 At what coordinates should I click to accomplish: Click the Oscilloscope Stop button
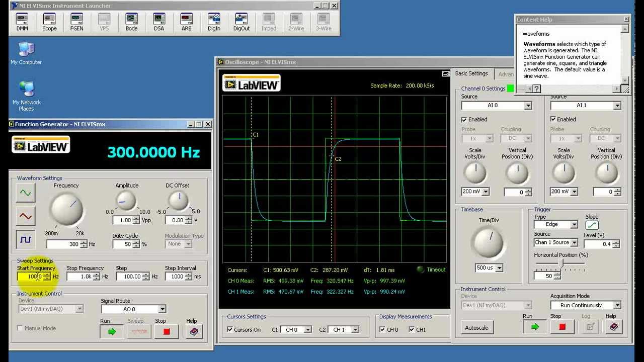562,327
